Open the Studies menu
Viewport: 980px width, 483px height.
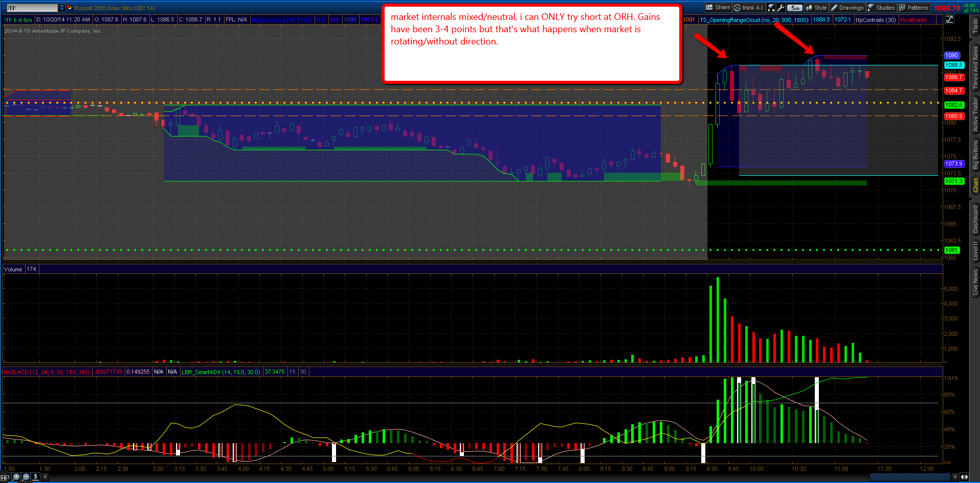(881, 8)
